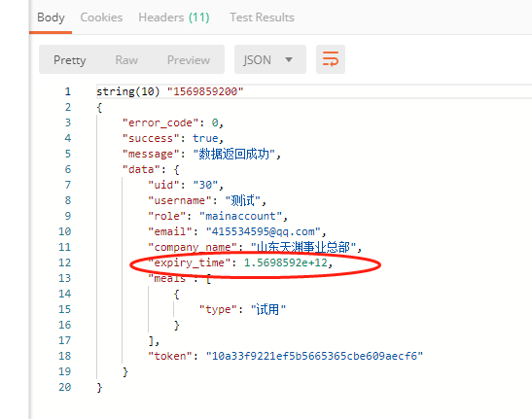This screenshot has width=532, height=419.
Task: Click the token string value
Action: 314,356
